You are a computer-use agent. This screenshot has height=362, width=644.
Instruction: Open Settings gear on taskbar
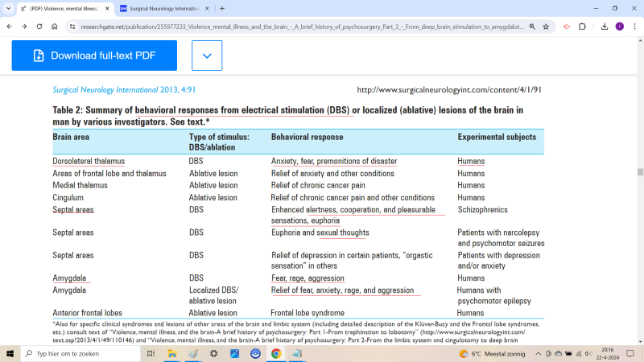point(213,353)
